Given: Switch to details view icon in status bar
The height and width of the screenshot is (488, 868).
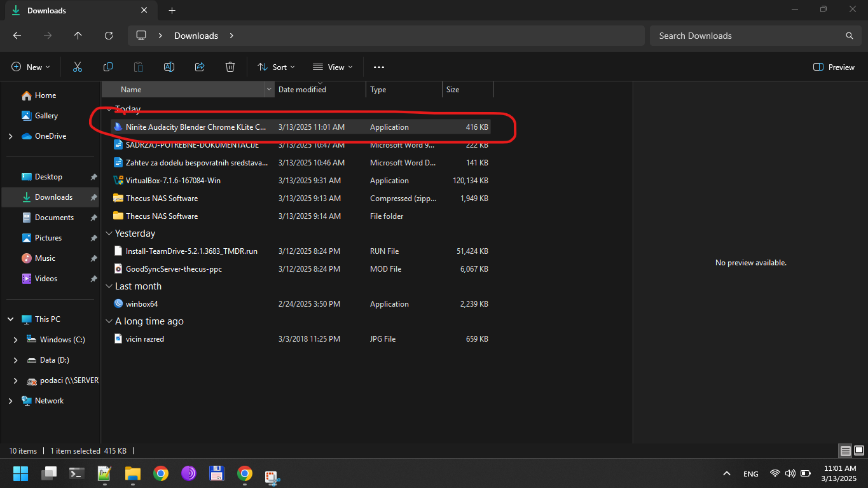Looking at the screenshot, I should pos(845,450).
